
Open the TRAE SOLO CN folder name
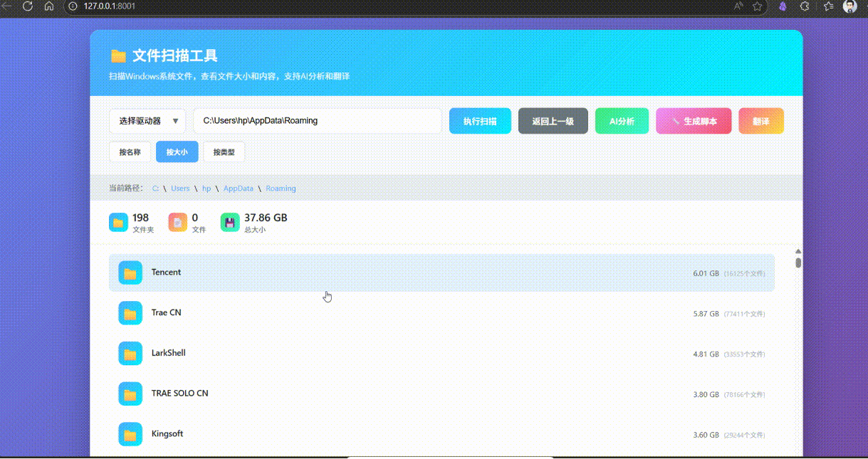[x=179, y=394]
